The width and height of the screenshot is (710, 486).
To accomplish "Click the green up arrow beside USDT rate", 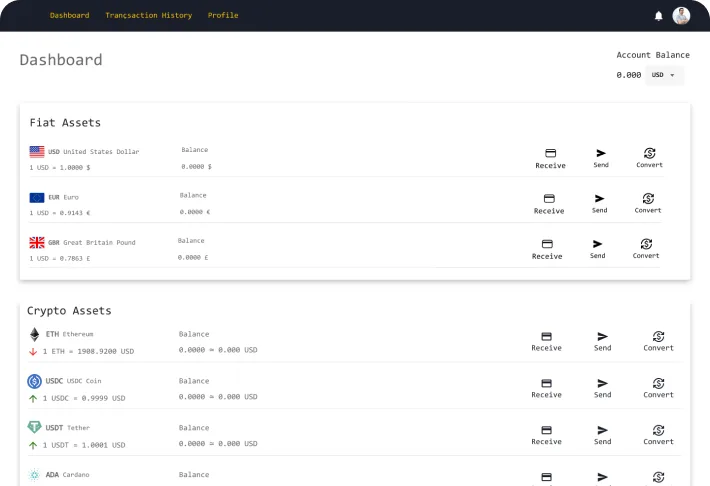I will (x=33, y=445).
